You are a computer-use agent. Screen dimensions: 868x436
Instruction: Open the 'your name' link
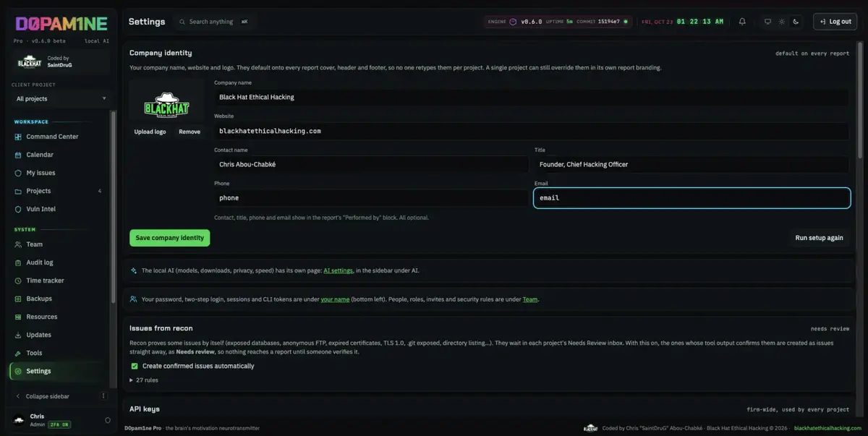(335, 299)
